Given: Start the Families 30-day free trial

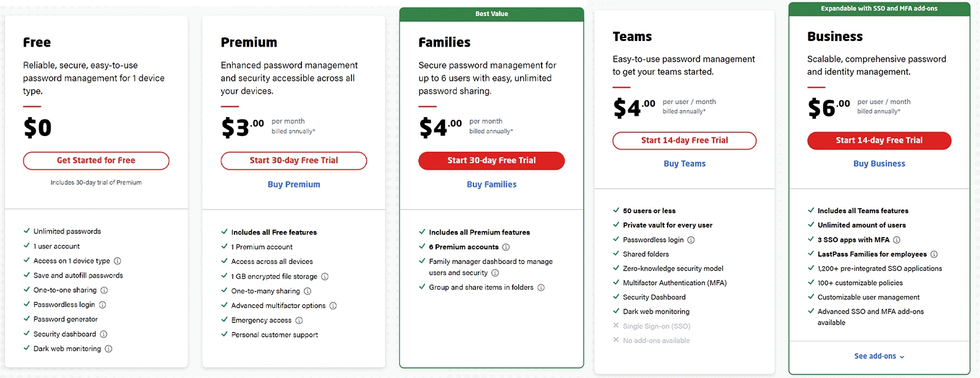Looking at the screenshot, I should pyautogui.click(x=491, y=161).
